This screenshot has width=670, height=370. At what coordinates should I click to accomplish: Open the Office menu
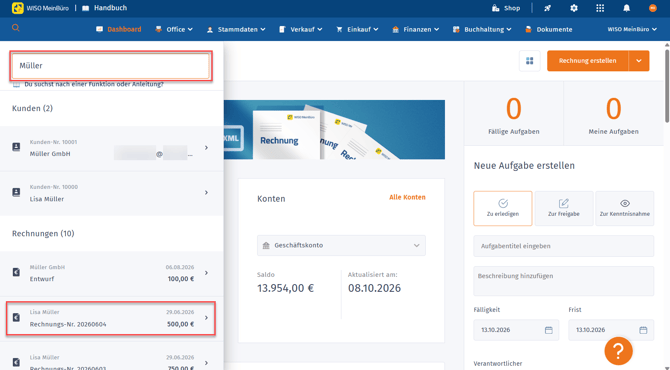pyautogui.click(x=174, y=29)
